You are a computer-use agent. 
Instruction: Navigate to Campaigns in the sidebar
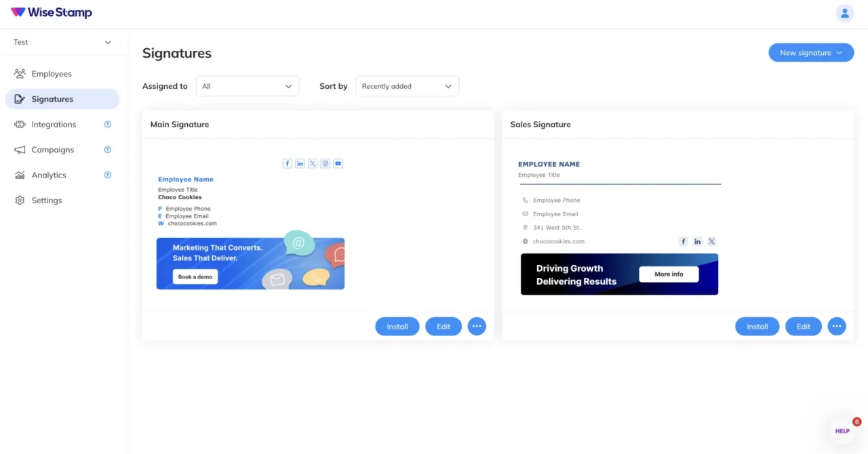click(62, 150)
